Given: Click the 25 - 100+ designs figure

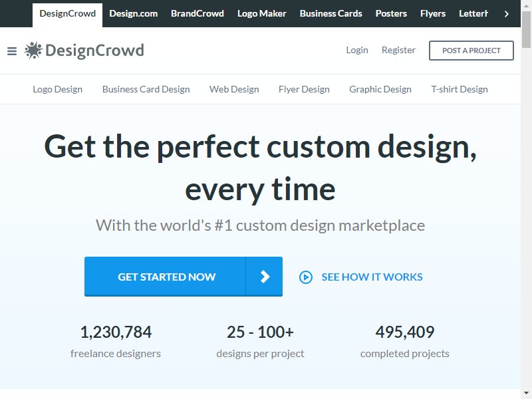Looking at the screenshot, I should click(260, 332).
